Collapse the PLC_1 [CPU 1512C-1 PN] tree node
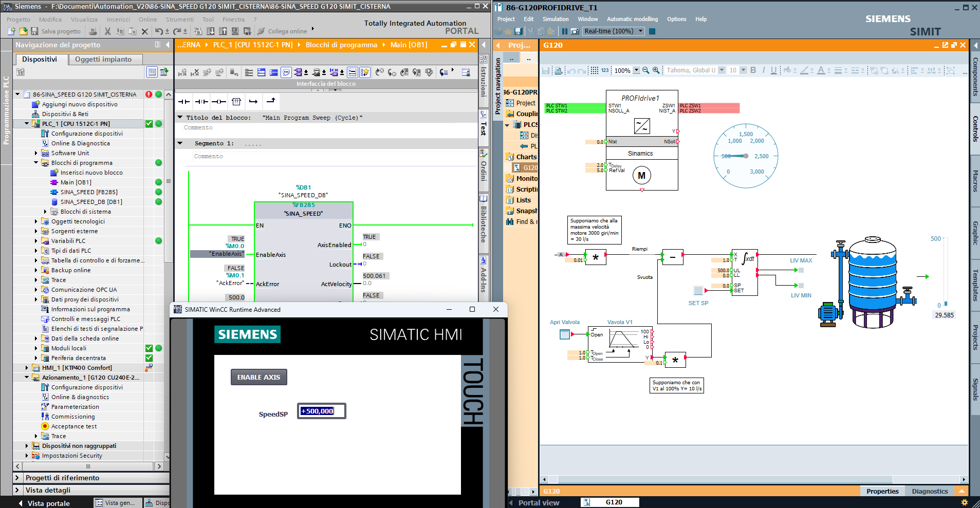This screenshot has height=508, width=980. (x=27, y=124)
